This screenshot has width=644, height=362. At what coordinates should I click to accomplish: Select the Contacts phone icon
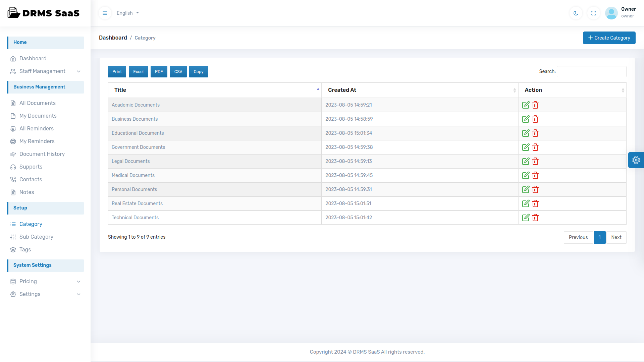pos(13,179)
